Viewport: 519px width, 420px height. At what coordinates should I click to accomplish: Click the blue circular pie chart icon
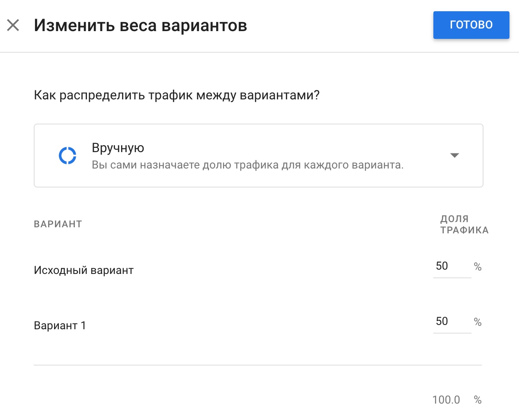[x=67, y=155]
